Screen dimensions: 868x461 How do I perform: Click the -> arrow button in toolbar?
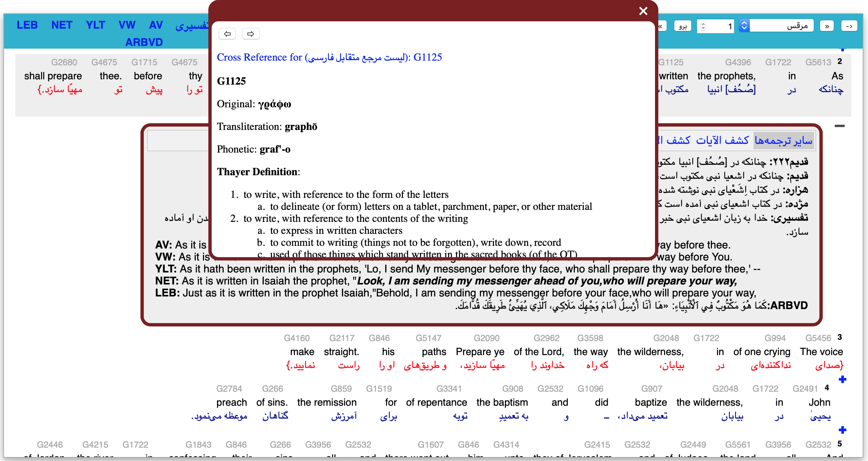pos(849,26)
